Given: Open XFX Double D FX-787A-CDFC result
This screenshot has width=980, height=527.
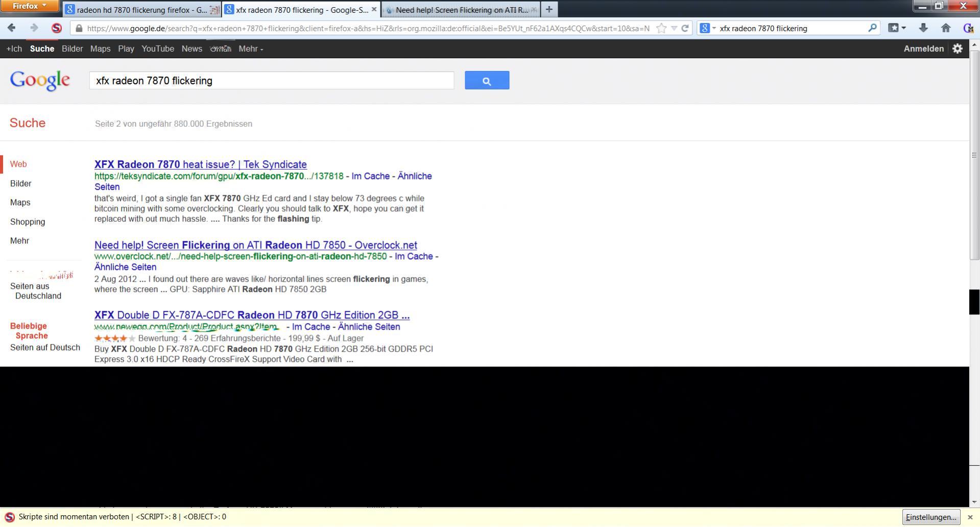Looking at the screenshot, I should tap(252, 315).
